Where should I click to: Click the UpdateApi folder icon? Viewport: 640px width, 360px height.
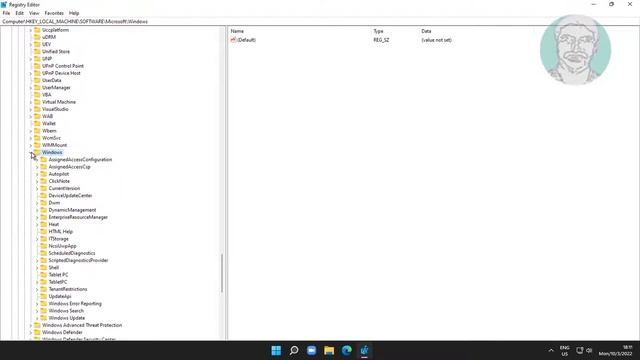(x=44, y=296)
